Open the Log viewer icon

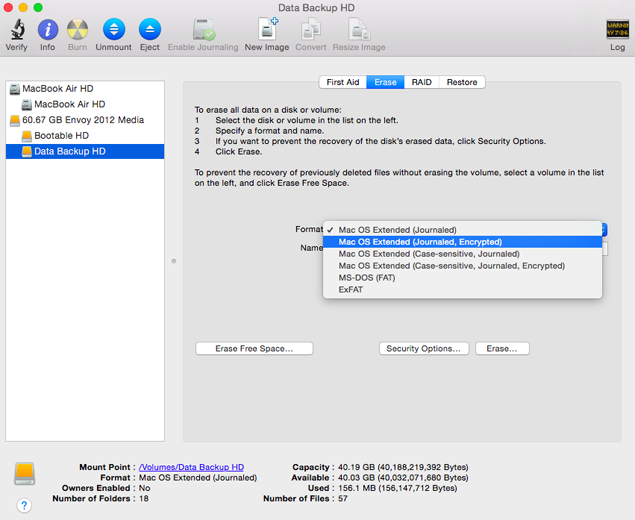pyautogui.click(x=617, y=30)
